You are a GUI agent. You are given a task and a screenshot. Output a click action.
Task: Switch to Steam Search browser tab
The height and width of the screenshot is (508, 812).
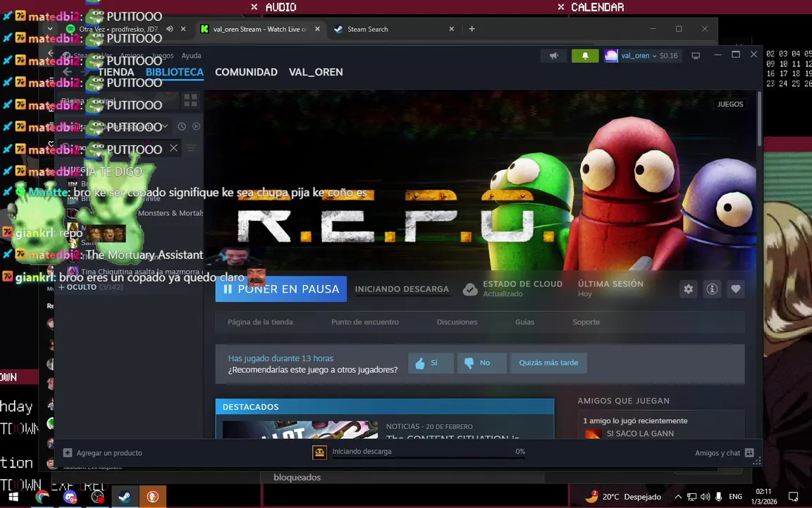pos(367,29)
